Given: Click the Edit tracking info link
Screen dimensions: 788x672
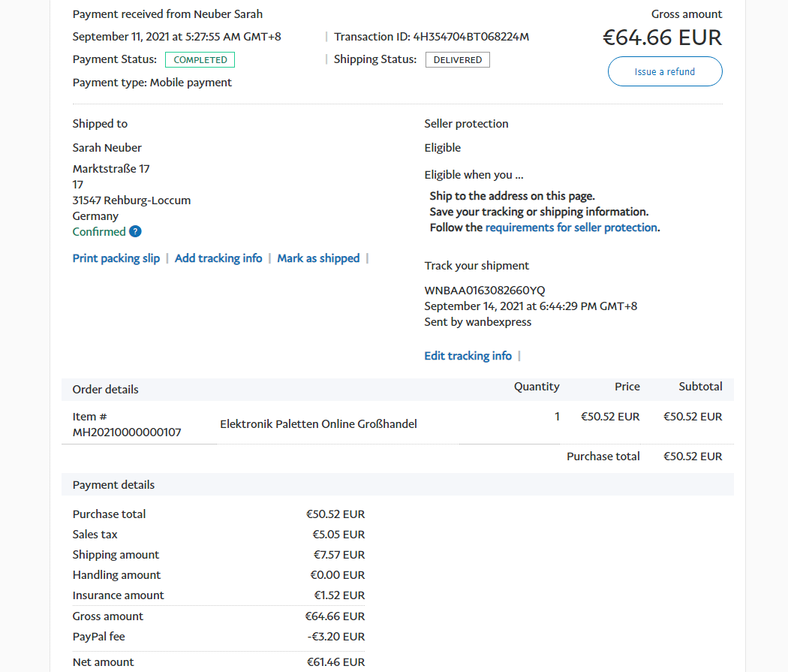Looking at the screenshot, I should pyautogui.click(x=468, y=356).
